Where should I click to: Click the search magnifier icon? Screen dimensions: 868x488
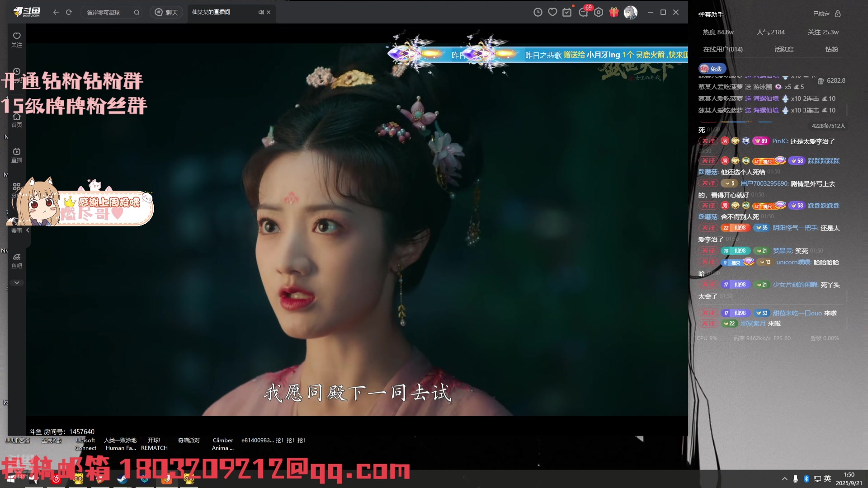(x=137, y=12)
